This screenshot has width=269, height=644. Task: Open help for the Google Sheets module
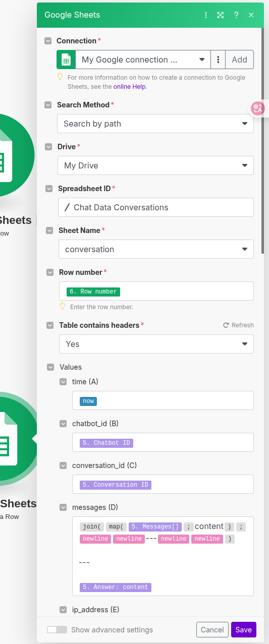(236, 15)
